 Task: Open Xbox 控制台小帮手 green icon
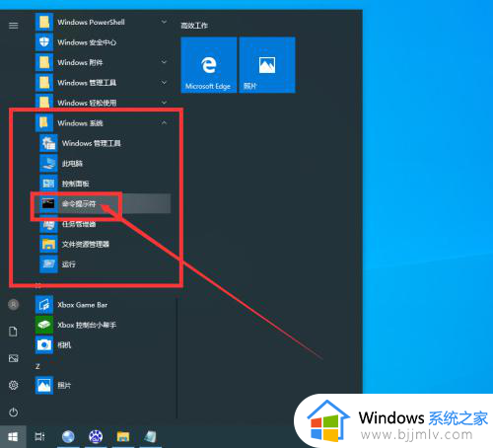click(x=44, y=325)
